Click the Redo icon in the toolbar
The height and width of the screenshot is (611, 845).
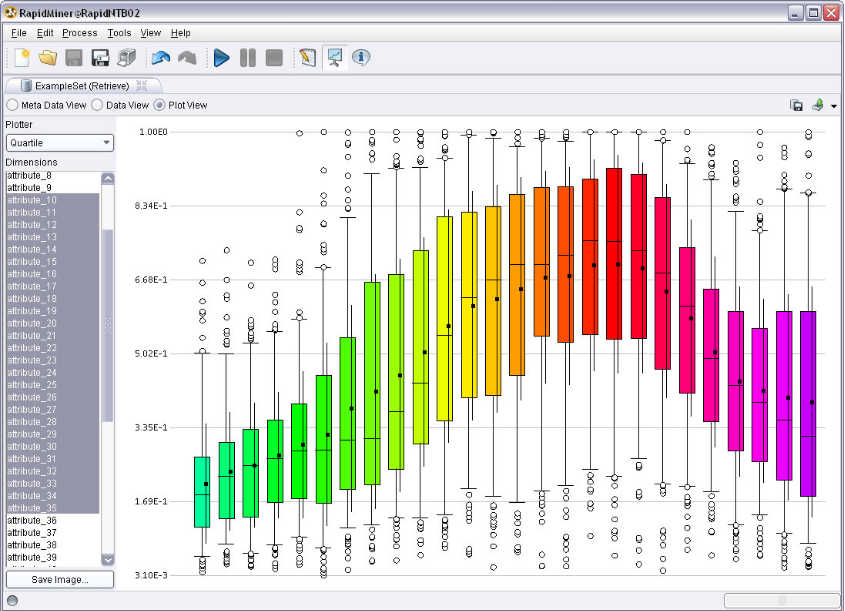pyautogui.click(x=187, y=57)
